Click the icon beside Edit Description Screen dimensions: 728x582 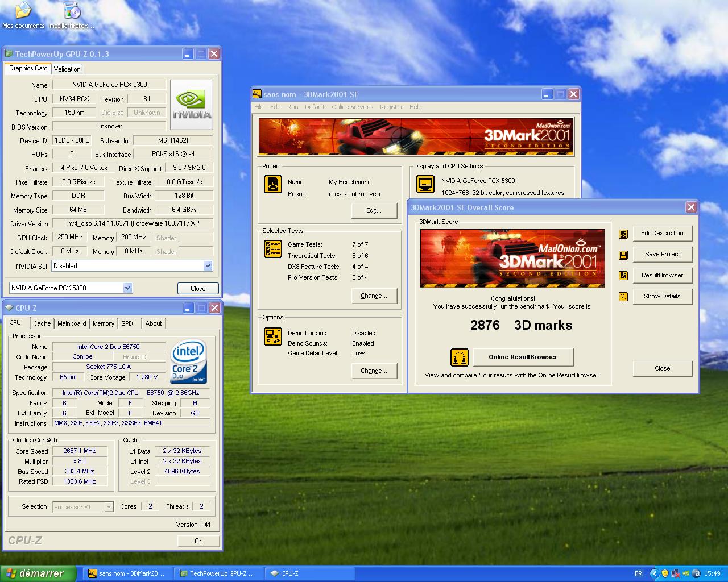[623, 234]
